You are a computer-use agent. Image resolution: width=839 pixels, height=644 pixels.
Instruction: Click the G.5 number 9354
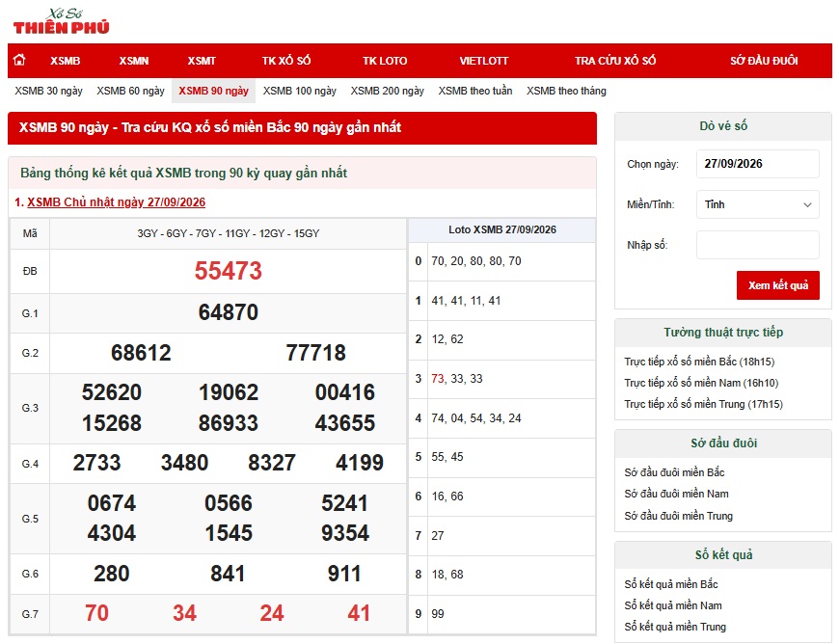click(x=345, y=533)
